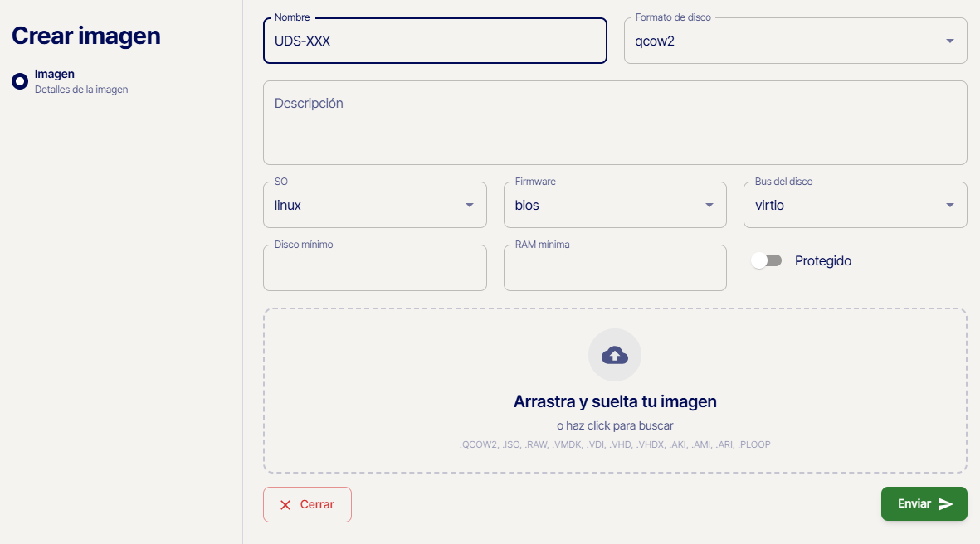Select the Disco mínimo input field

click(374, 270)
